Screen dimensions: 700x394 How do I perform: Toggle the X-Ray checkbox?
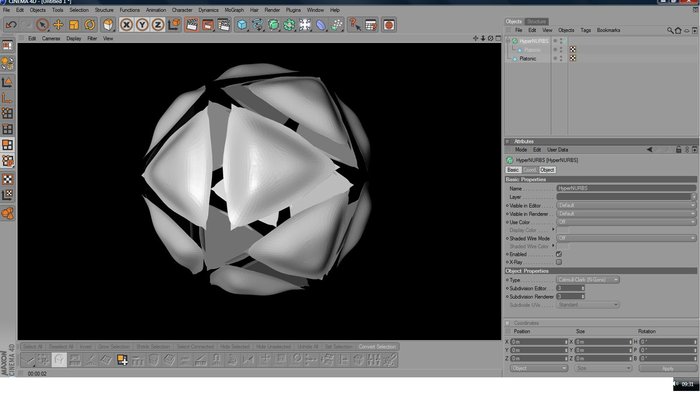pos(558,262)
